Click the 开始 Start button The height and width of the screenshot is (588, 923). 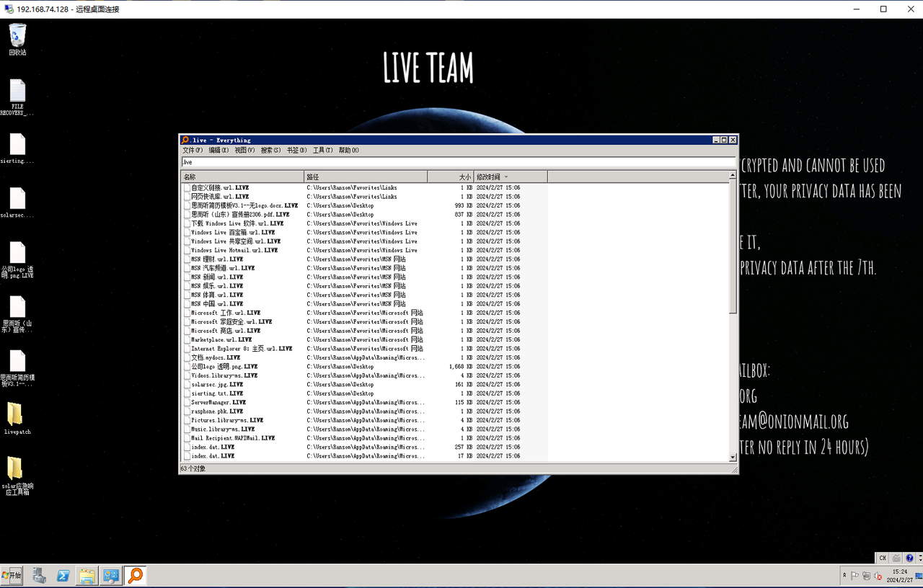click(x=12, y=576)
